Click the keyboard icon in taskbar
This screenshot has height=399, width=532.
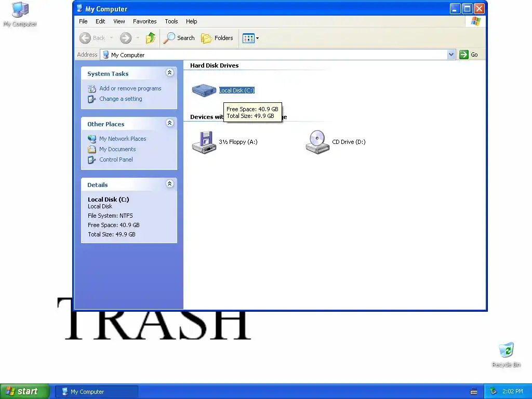(x=474, y=392)
